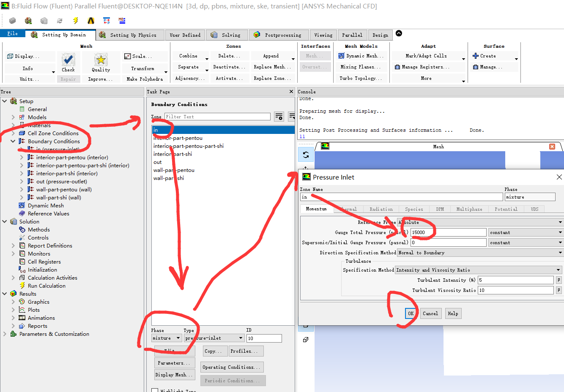
Task: Collapse the Setup tree node
Action: click(x=4, y=101)
